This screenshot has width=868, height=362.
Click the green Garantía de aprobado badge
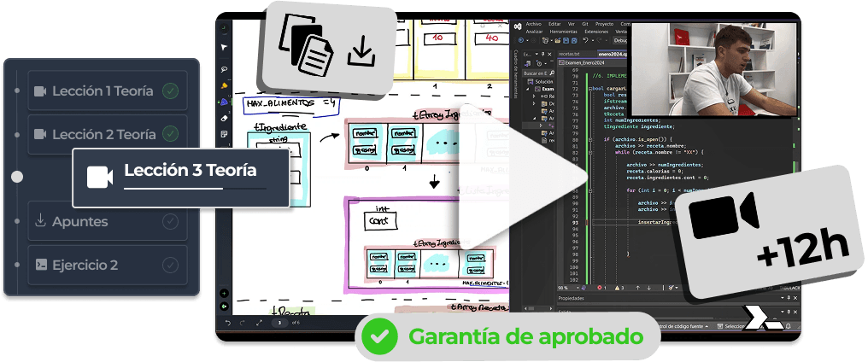(507, 336)
